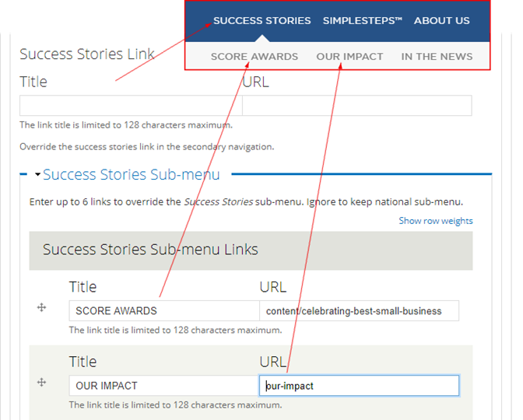
Task: Click the Show row weights link
Action: (436, 221)
